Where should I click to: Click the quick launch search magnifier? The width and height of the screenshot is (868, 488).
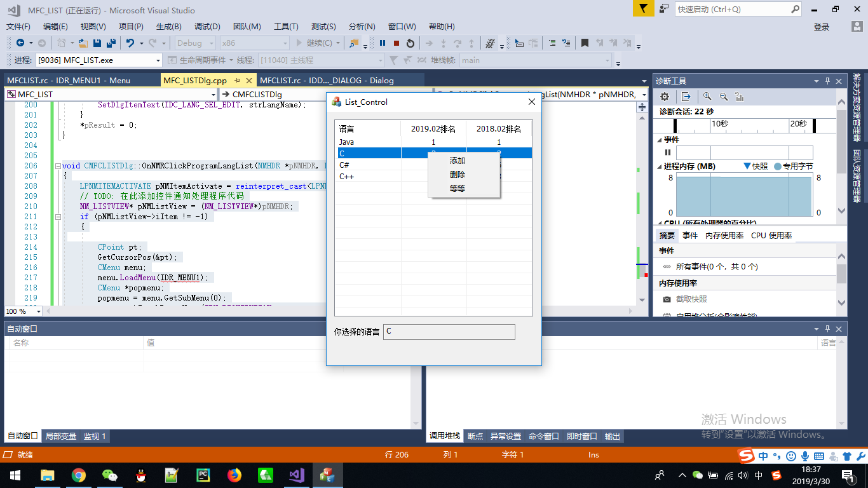(x=796, y=9)
